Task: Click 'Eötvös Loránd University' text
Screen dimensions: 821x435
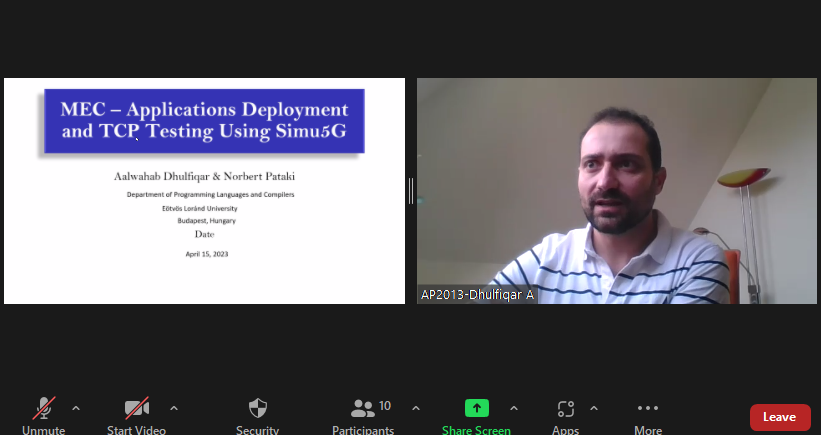Action: coord(199,208)
